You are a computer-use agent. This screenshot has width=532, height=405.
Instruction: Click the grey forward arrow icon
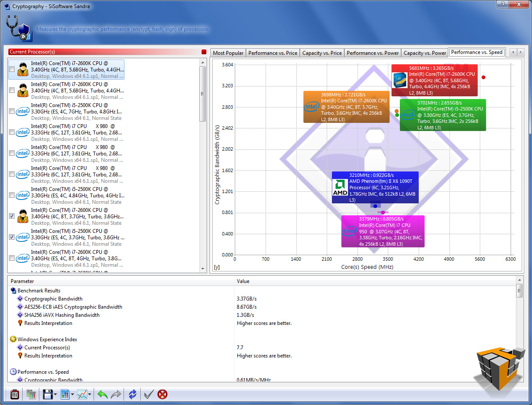pyautogui.click(x=116, y=394)
